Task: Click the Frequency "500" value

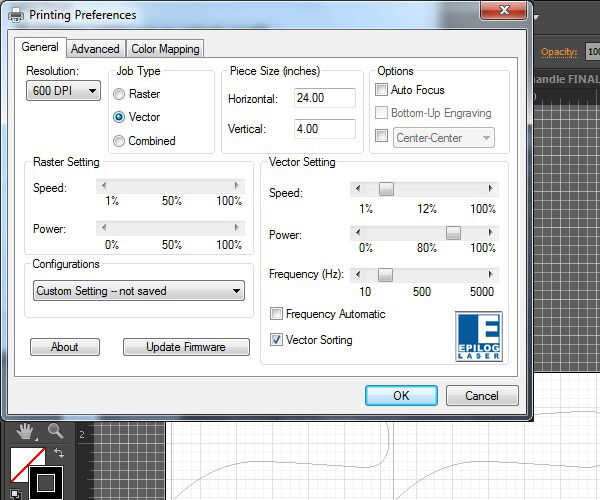Action: pos(422,292)
